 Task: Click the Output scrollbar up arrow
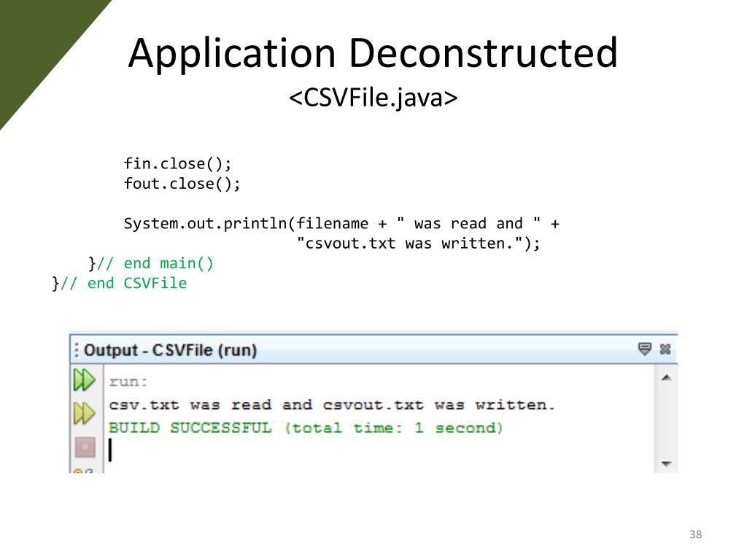pyautogui.click(x=667, y=378)
